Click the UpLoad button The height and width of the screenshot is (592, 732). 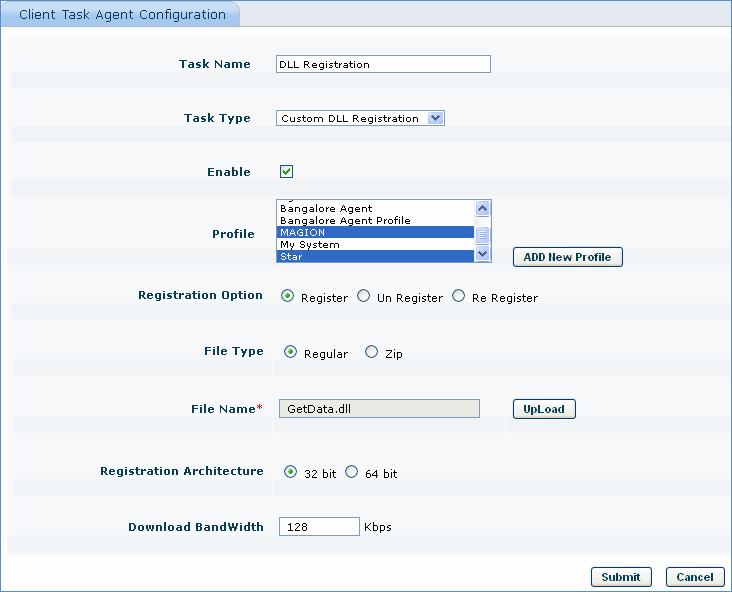(544, 409)
